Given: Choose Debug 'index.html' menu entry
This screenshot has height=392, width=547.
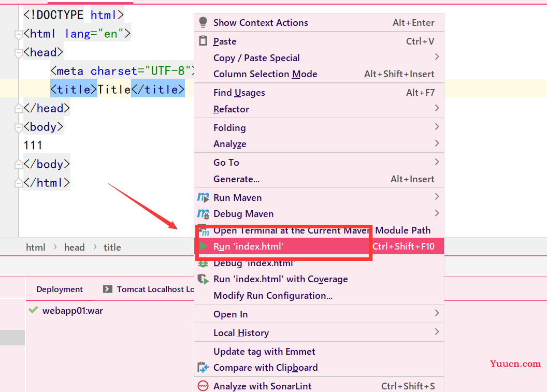Looking at the screenshot, I should [319, 263].
